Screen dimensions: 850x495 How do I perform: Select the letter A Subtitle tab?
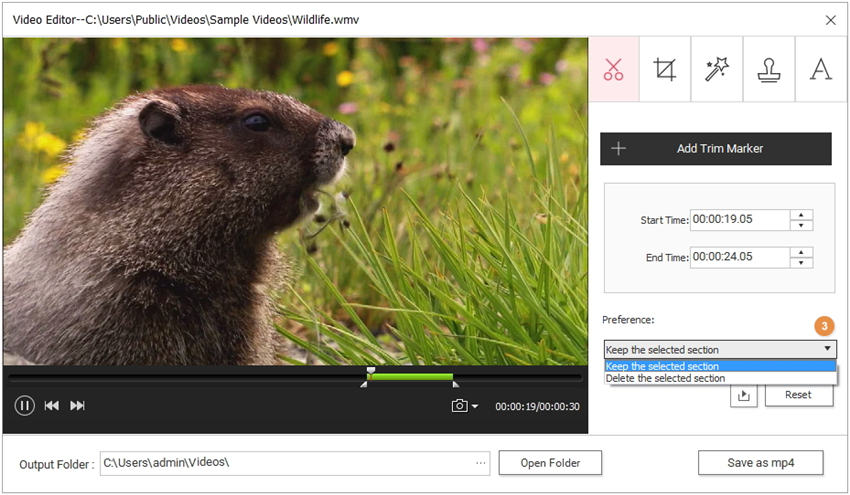point(821,70)
